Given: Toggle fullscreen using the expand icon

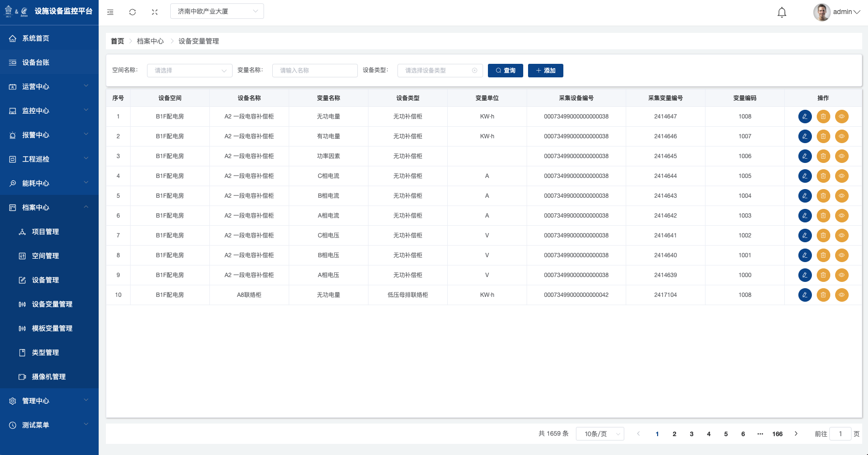Looking at the screenshot, I should [155, 12].
